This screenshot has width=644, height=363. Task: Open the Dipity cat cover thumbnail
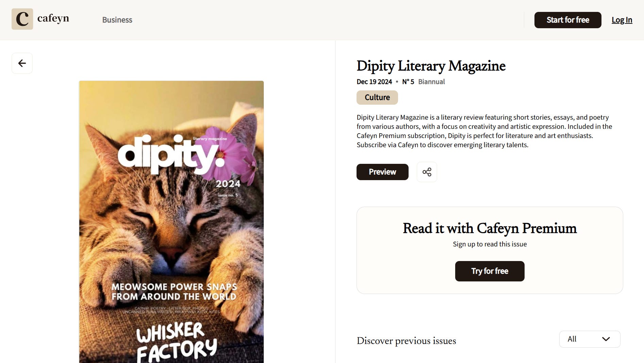tap(171, 222)
